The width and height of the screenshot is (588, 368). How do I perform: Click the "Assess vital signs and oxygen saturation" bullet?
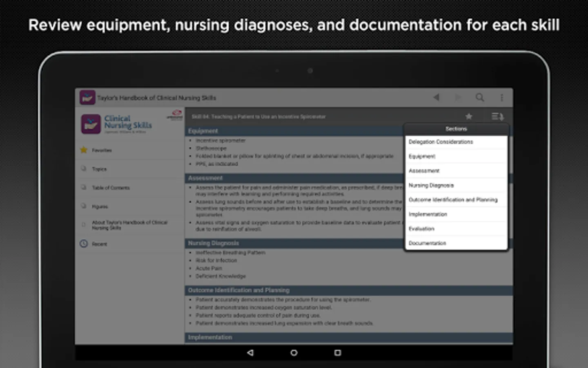click(x=299, y=226)
